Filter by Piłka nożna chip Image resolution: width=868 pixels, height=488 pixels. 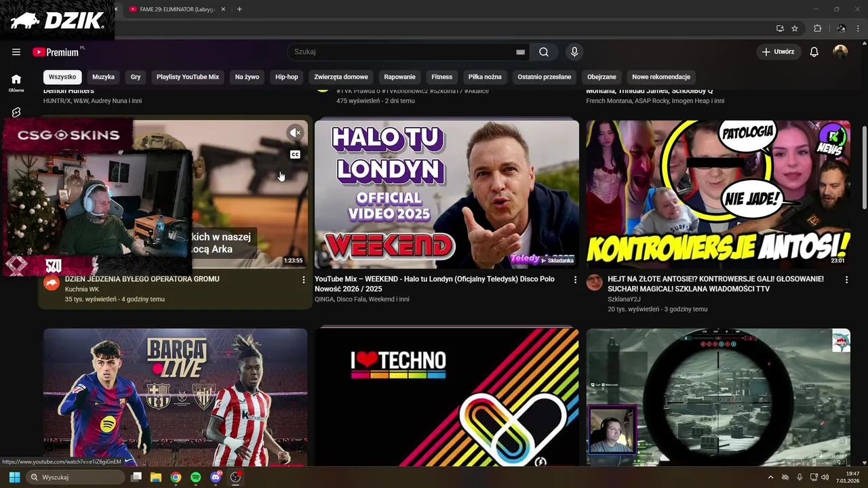[485, 77]
